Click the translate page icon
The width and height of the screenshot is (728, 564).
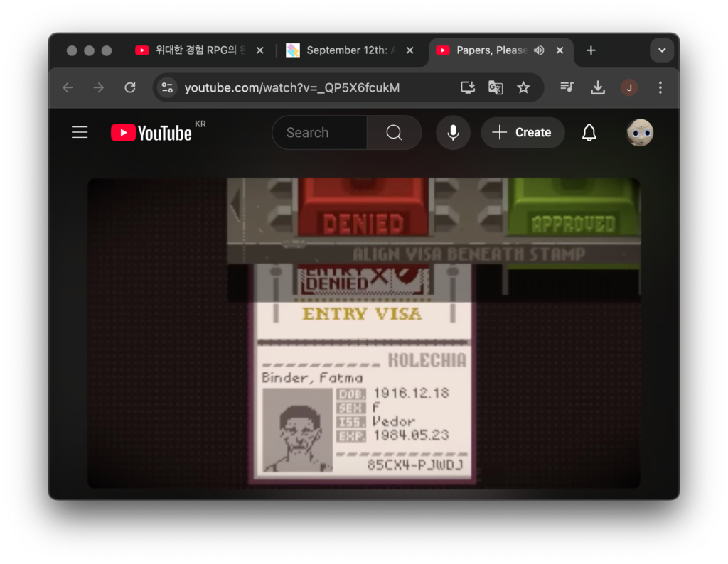pos(496,87)
